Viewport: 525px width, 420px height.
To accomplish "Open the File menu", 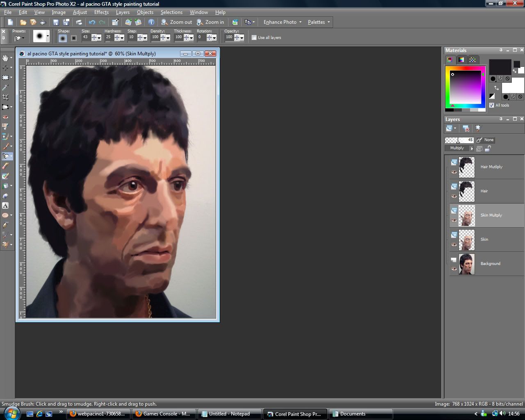I will click(8, 12).
